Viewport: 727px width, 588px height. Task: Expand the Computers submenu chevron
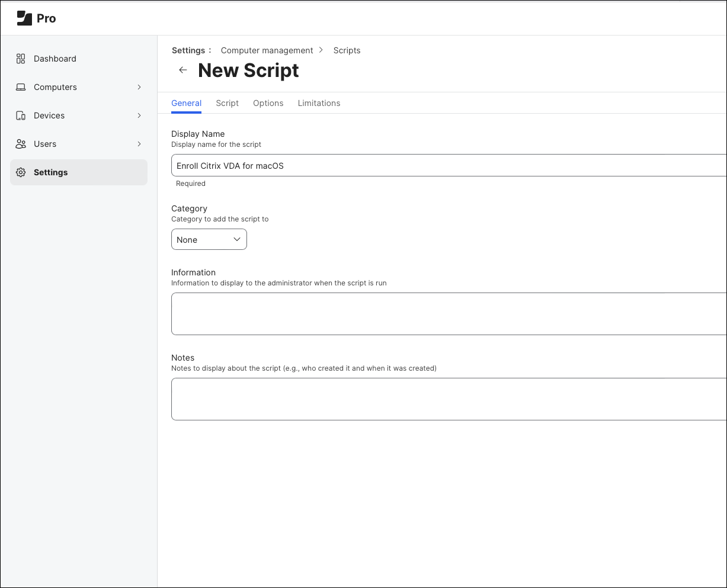tap(139, 87)
